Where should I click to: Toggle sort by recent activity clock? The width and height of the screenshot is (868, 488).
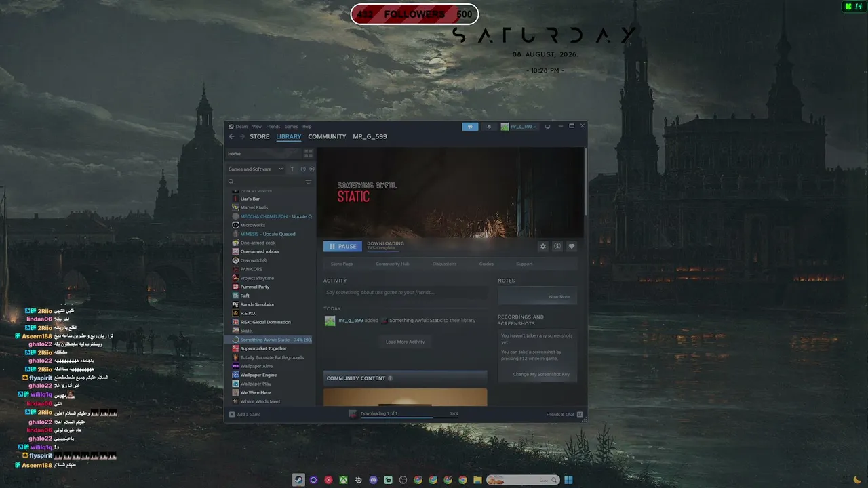pos(303,169)
